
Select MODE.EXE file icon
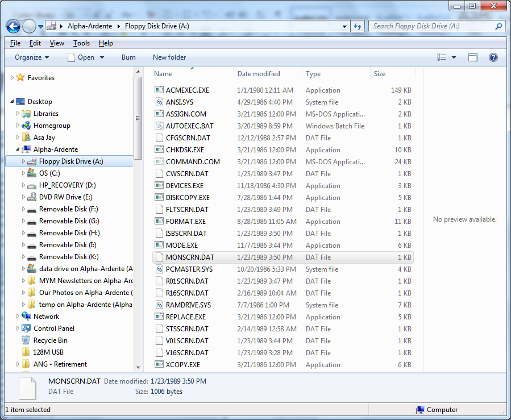click(x=159, y=245)
